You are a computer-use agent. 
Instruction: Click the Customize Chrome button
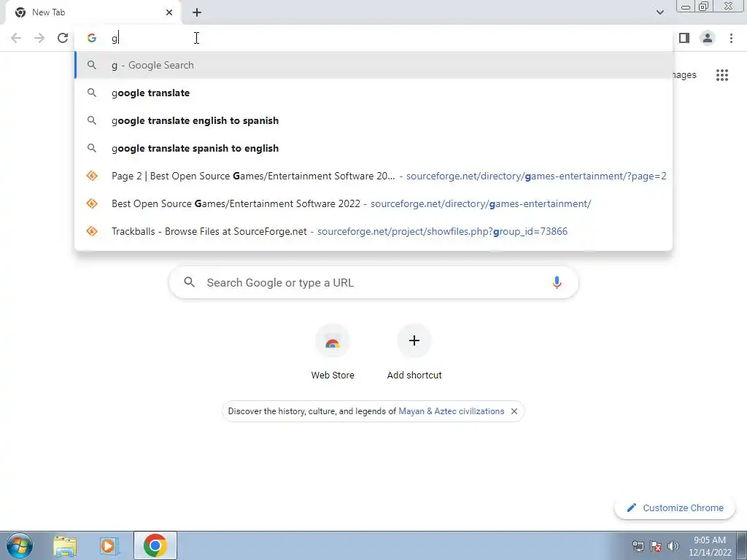pos(675,507)
